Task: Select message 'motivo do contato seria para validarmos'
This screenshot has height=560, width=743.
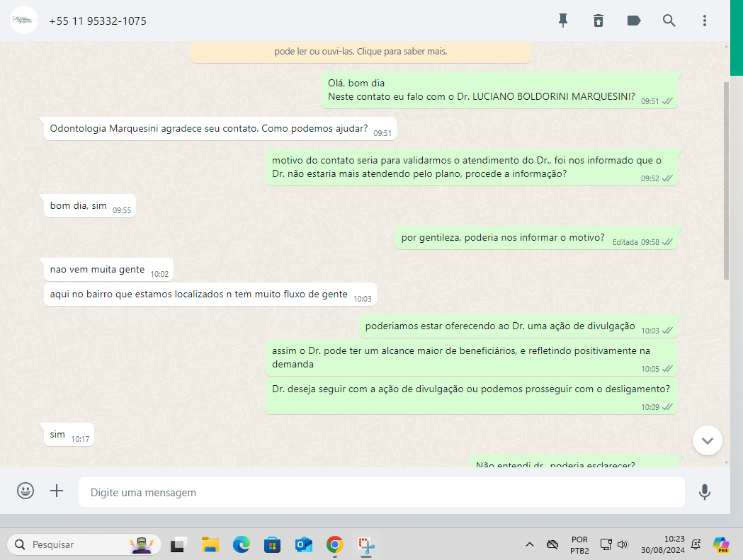Action: (x=472, y=167)
